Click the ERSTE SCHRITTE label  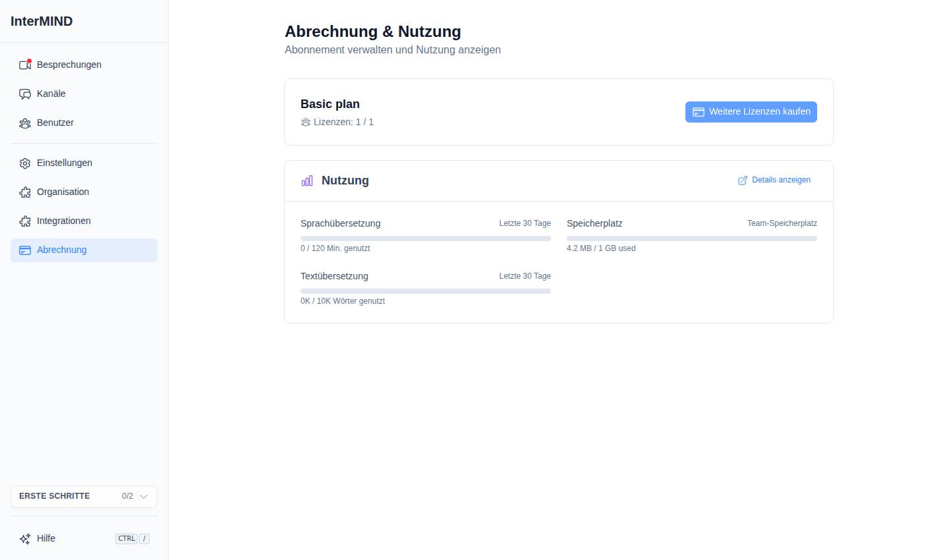coord(55,496)
